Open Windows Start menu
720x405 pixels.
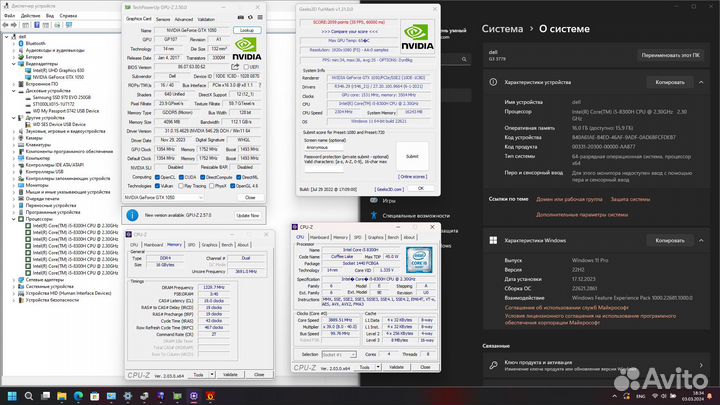[12, 396]
